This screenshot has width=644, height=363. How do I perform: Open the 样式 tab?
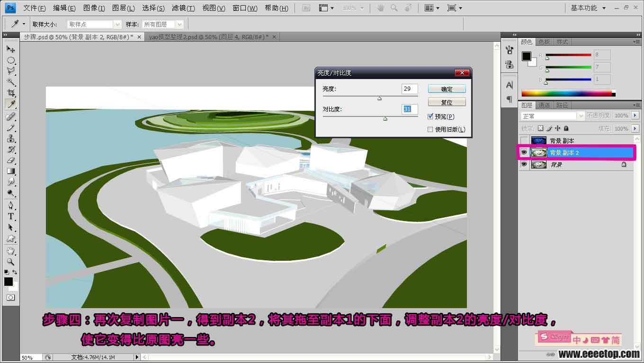(562, 42)
